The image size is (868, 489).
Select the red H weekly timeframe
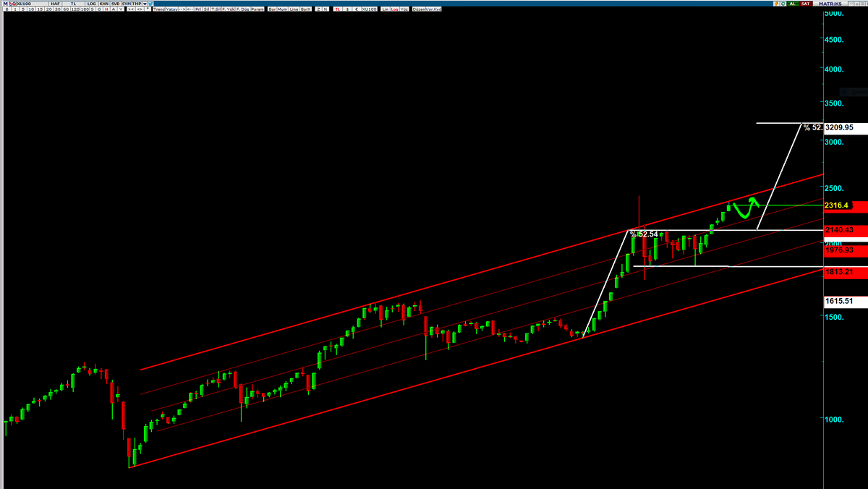(106, 9)
